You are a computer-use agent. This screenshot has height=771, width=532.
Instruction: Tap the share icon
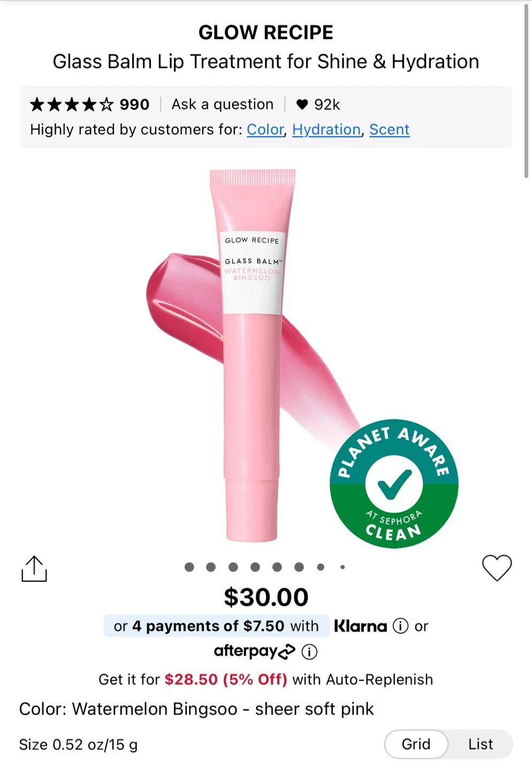[x=34, y=569]
